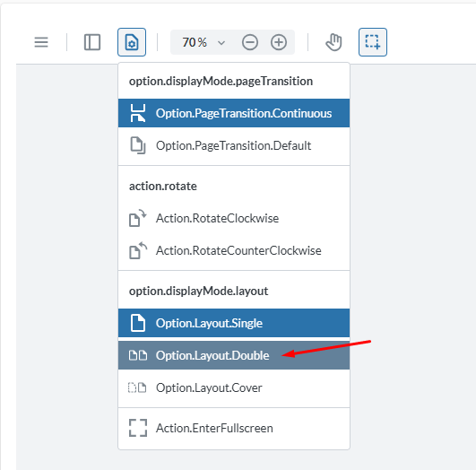
Task: Open the hamburger menu icon
Action: coord(41,42)
